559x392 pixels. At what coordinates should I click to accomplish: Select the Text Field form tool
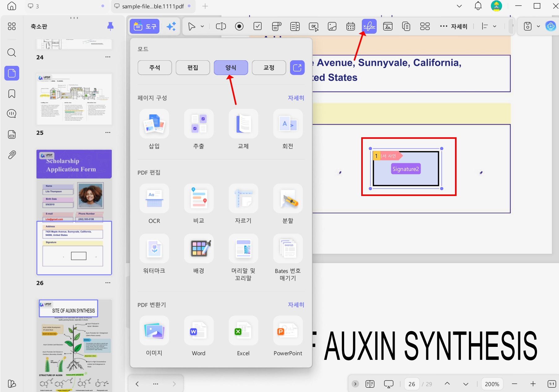[221, 26]
